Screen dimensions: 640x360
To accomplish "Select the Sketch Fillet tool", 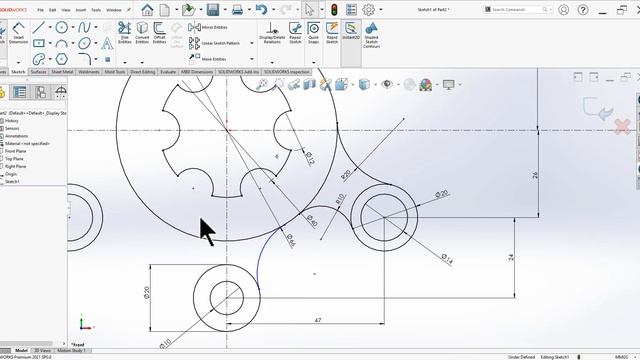I will tap(84, 59).
